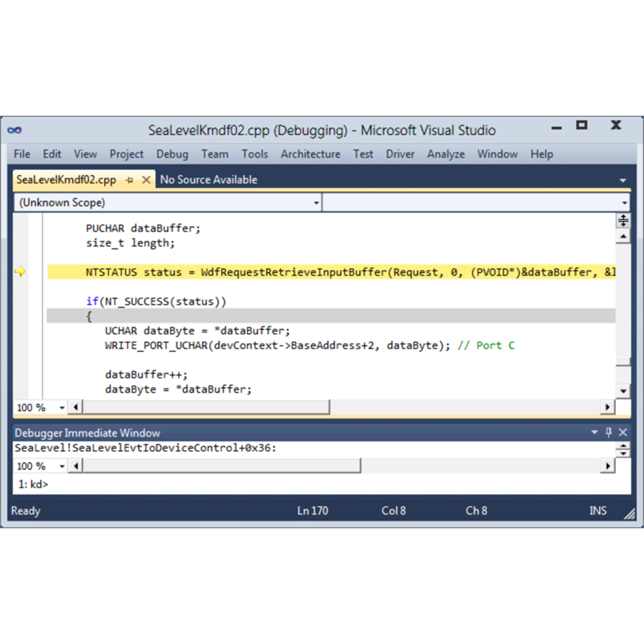This screenshot has height=644, width=644.
Task: Open the Immediate Window position dropdown
Action: pyautogui.click(x=595, y=432)
